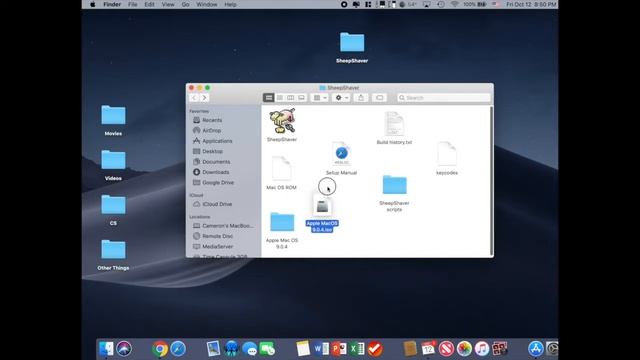Open Excel from the dock
The image size is (640, 360).
(x=357, y=349)
